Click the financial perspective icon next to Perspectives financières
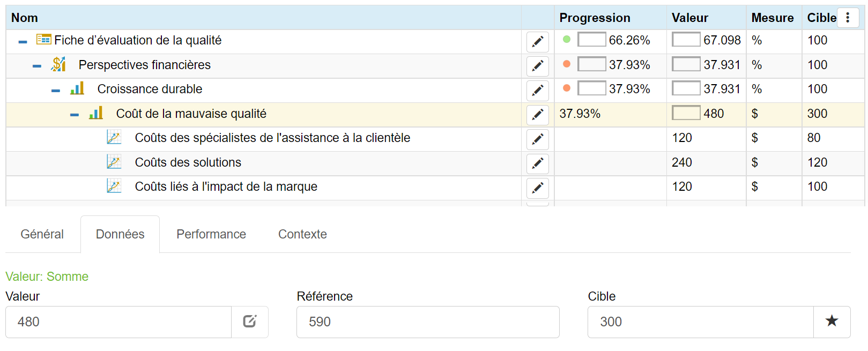The height and width of the screenshot is (351, 868). tap(59, 65)
